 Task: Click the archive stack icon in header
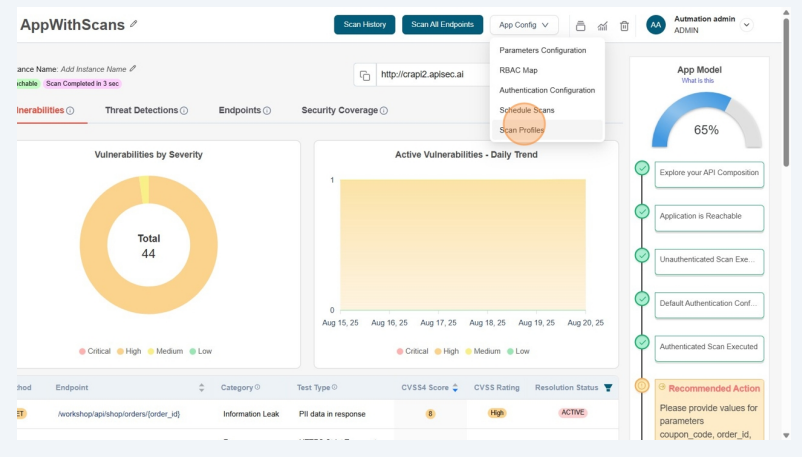(x=580, y=26)
